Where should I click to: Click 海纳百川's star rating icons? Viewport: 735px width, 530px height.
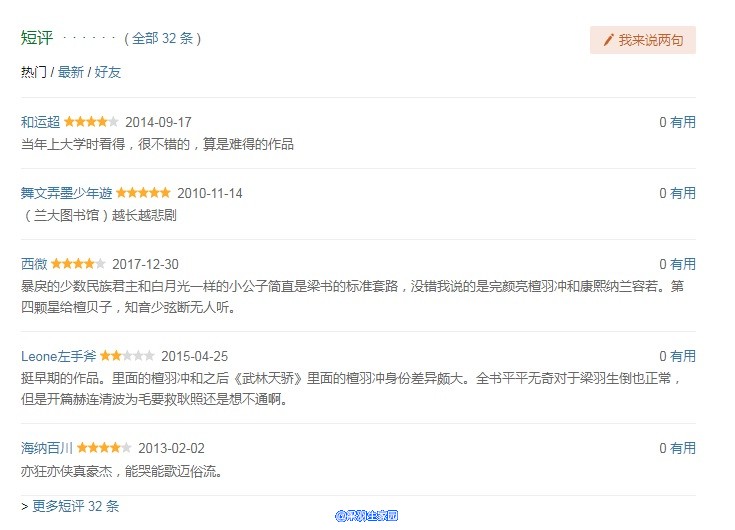click(x=104, y=448)
